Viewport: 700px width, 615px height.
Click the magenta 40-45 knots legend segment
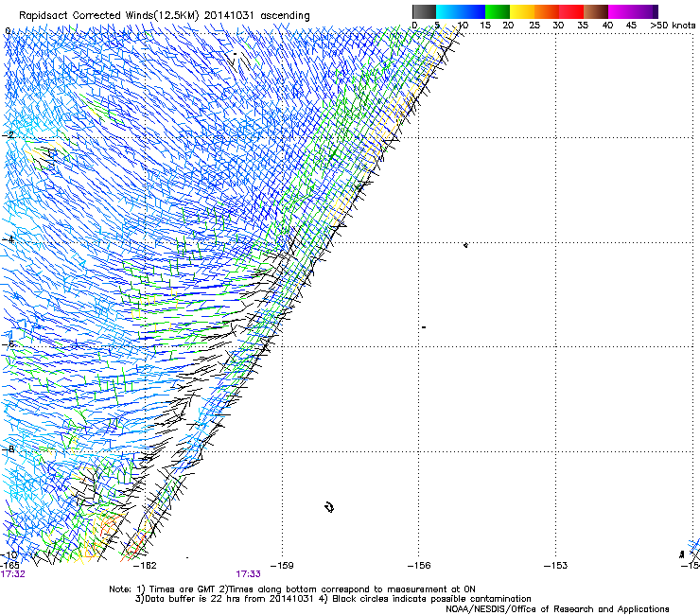pyautogui.click(x=621, y=11)
